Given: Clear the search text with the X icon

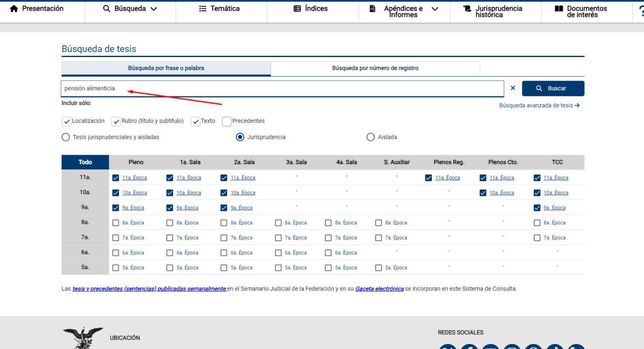Looking at the screenshot, I should tap(513, 88).
